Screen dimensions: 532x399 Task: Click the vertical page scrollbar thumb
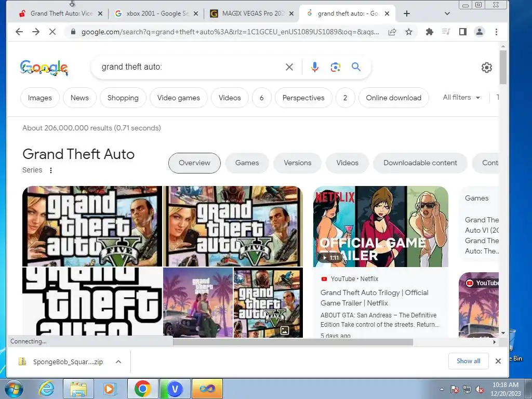[503, 67]
